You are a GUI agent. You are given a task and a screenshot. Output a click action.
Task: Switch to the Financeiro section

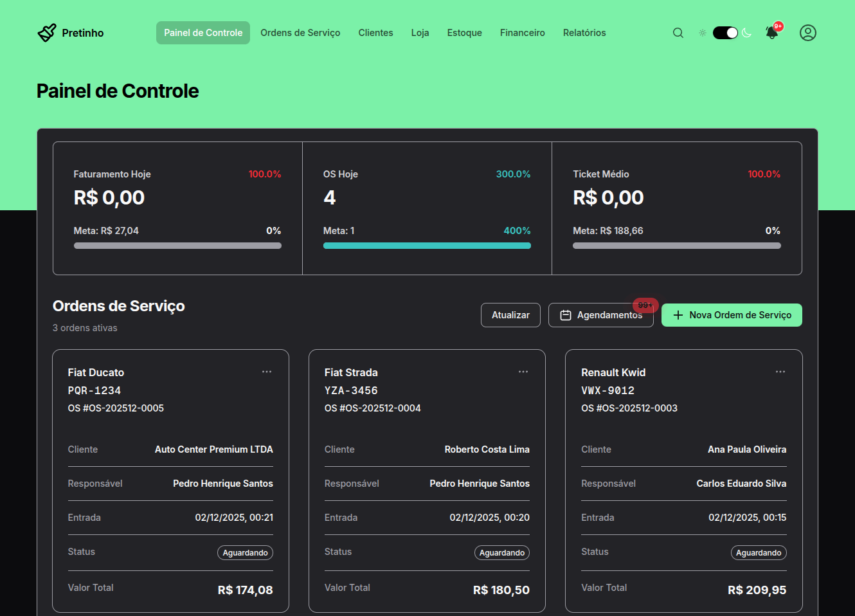pos(522,33)
